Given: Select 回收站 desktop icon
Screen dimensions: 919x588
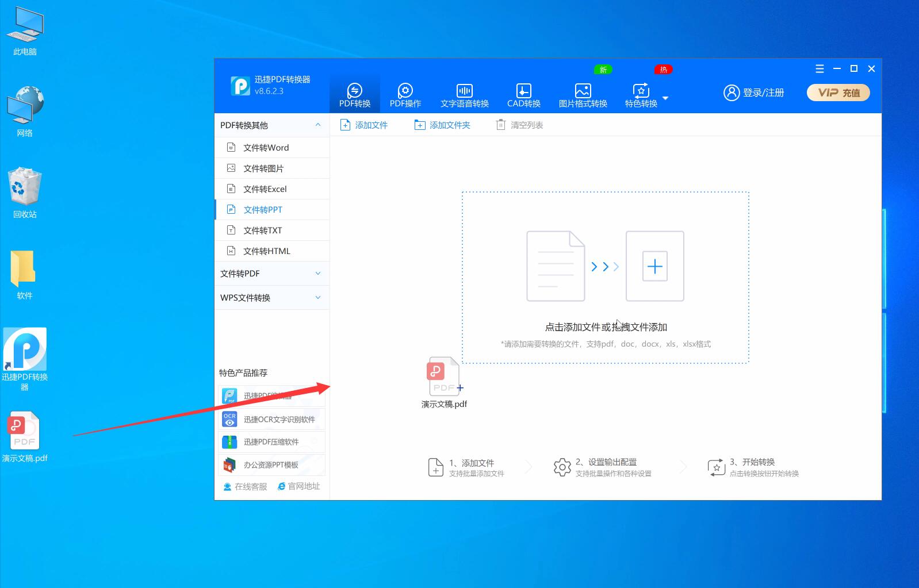Looking at the screenshot, I should point(25,193).
